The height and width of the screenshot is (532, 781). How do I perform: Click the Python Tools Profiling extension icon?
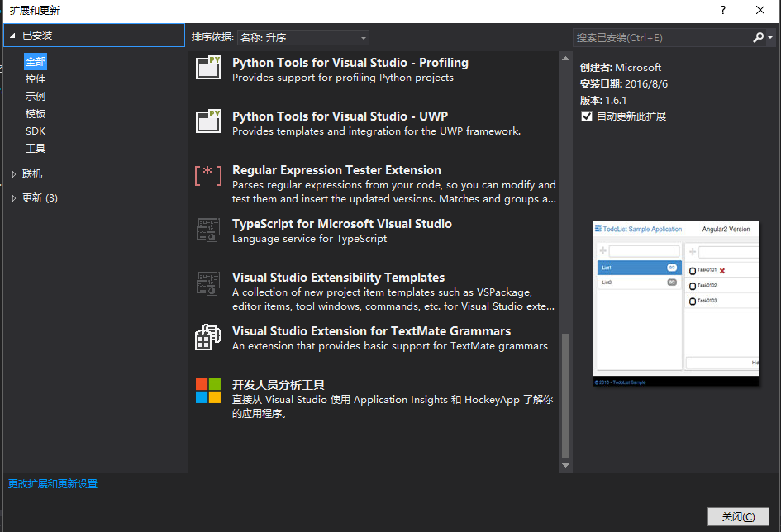tap(208, 68)
